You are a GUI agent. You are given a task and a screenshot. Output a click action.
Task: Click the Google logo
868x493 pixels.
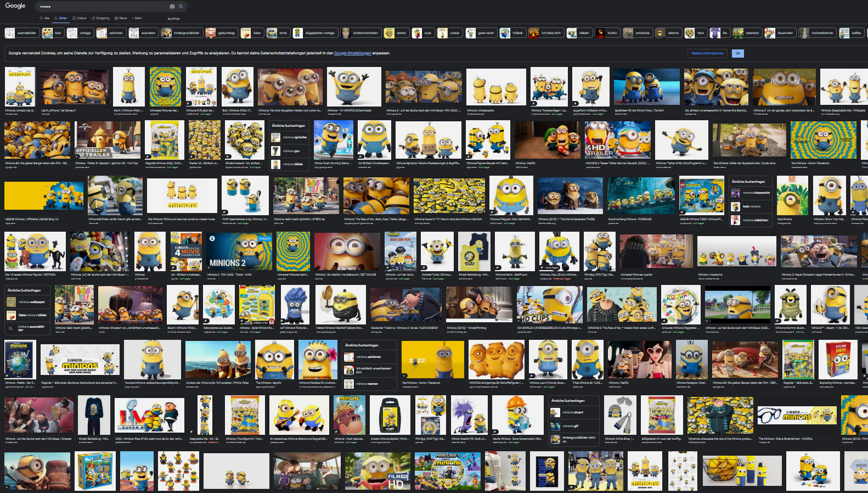point(15,5)
